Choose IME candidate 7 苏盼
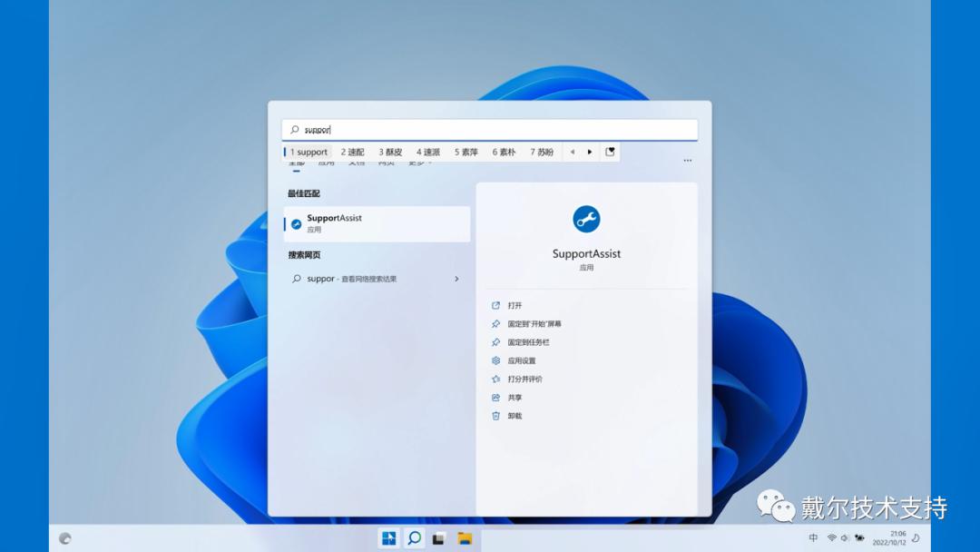Viewport: 980px width, 552px height. tap(542, 152)
